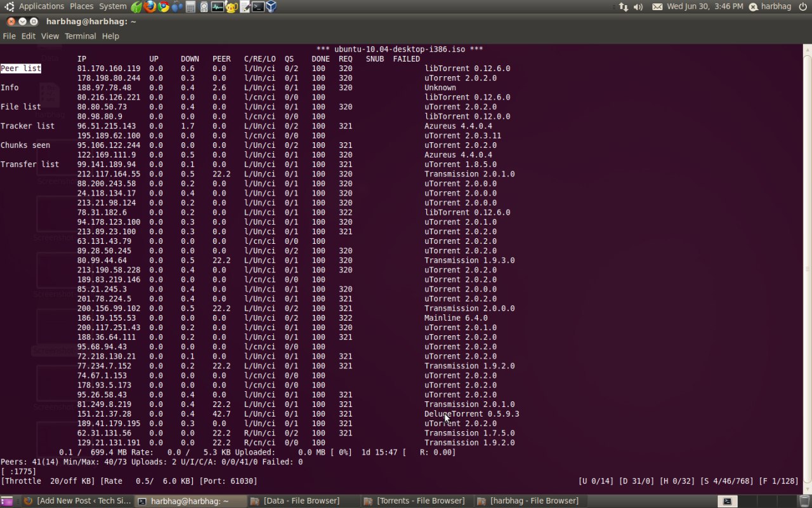Click the 'C/RE/LO' column header
Viewport: 812px width, 508px height.
click(x=260, y=59)
